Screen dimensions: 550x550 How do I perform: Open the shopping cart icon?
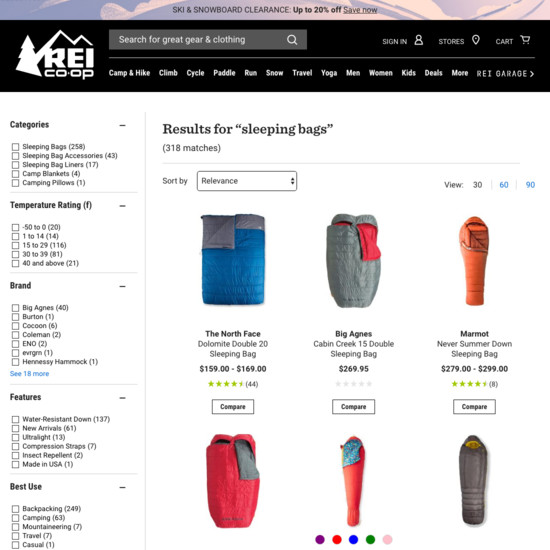point(525,40)
